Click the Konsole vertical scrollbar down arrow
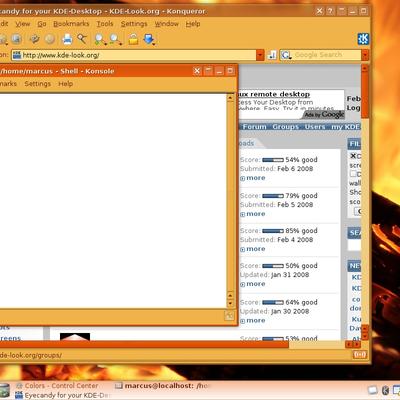 tap(230, 303)
